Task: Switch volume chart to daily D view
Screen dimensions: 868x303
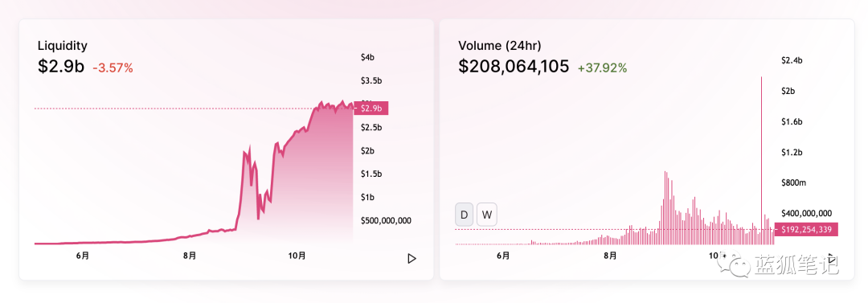Action: pos(464,215)
